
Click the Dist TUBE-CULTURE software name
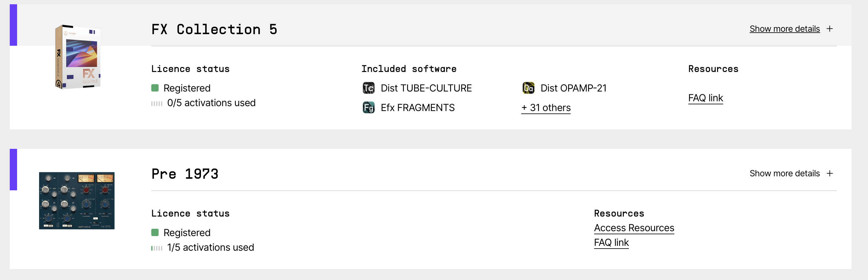point(426,88)
